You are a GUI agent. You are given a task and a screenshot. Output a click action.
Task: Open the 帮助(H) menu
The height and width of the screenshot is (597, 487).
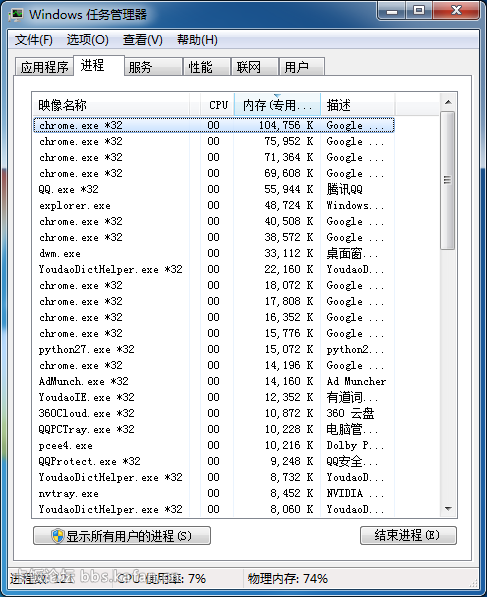[x=197, y=40]
